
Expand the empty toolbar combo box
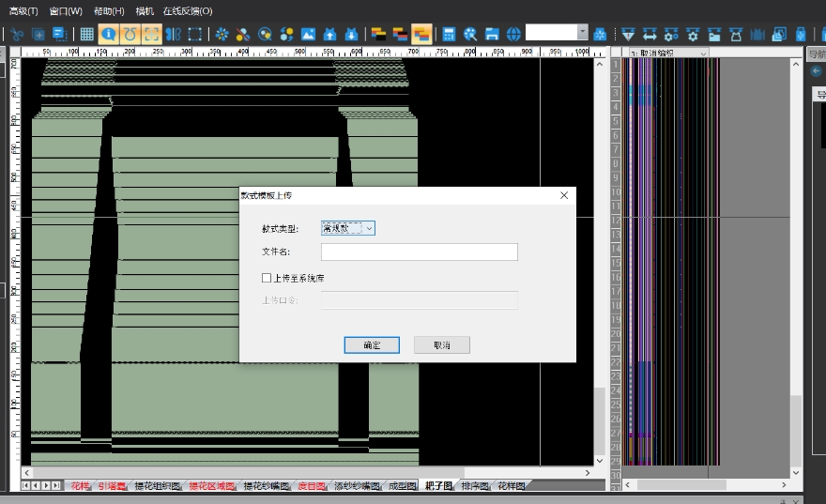click(582, 33)
